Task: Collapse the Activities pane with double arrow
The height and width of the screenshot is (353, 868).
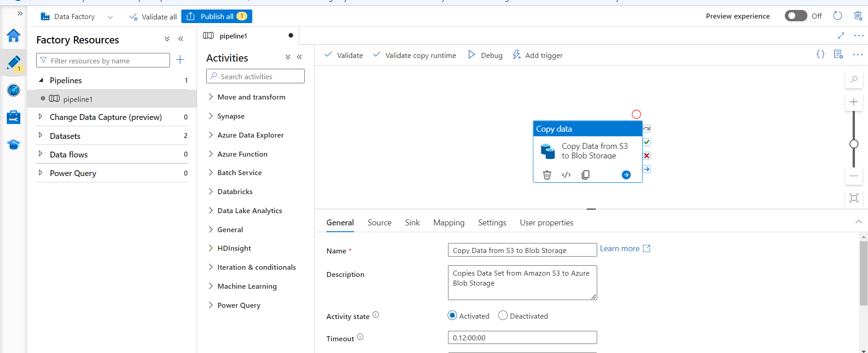Action: tap(299, 57)
